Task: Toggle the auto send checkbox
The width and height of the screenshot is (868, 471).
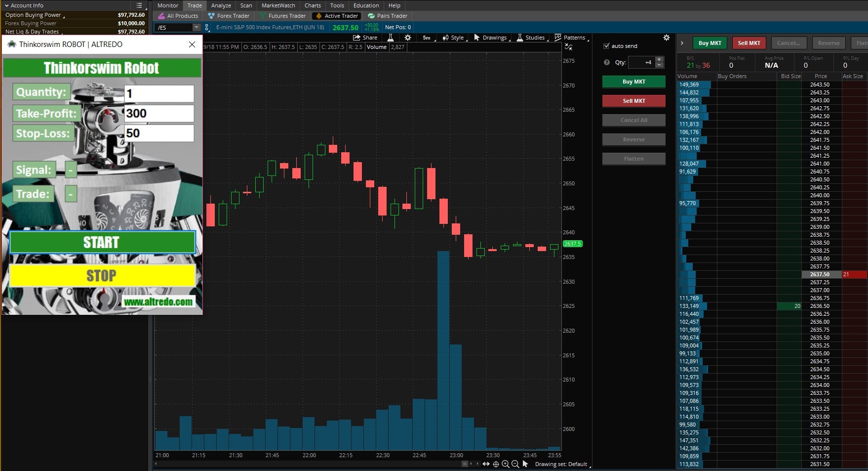Action: pos(606,46)
